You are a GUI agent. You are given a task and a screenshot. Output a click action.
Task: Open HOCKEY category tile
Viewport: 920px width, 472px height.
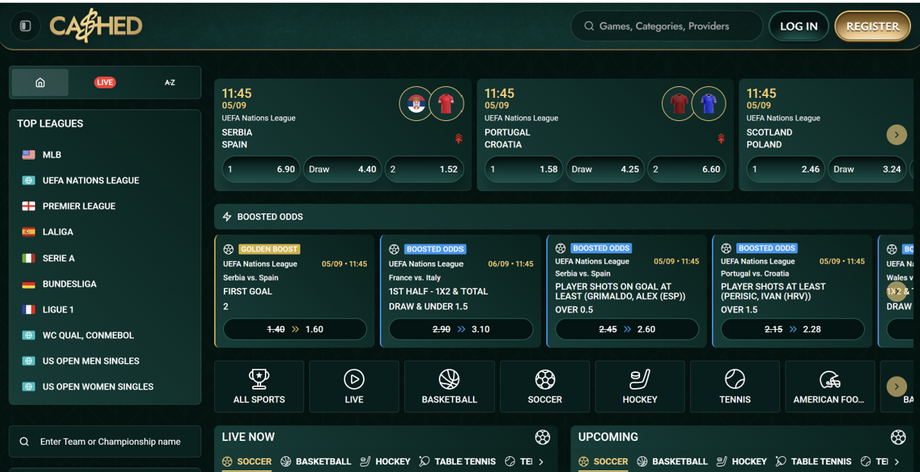(x=640, y=387)
